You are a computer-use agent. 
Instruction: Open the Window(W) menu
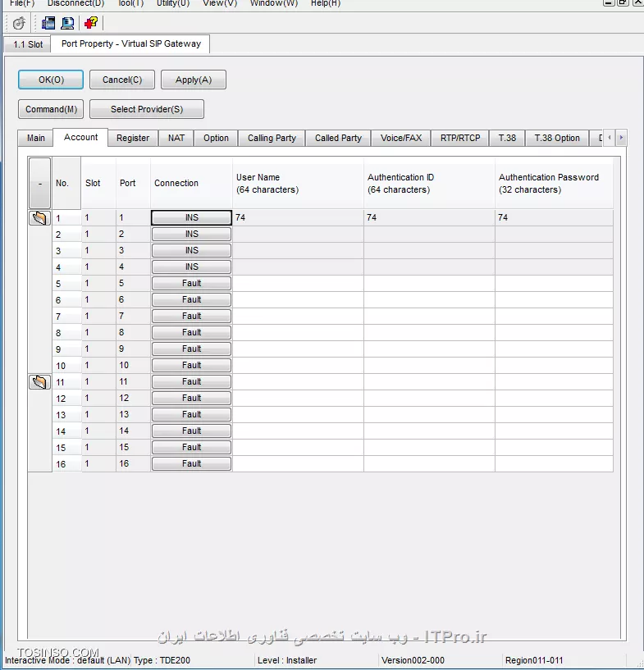[x=273, y=3]
